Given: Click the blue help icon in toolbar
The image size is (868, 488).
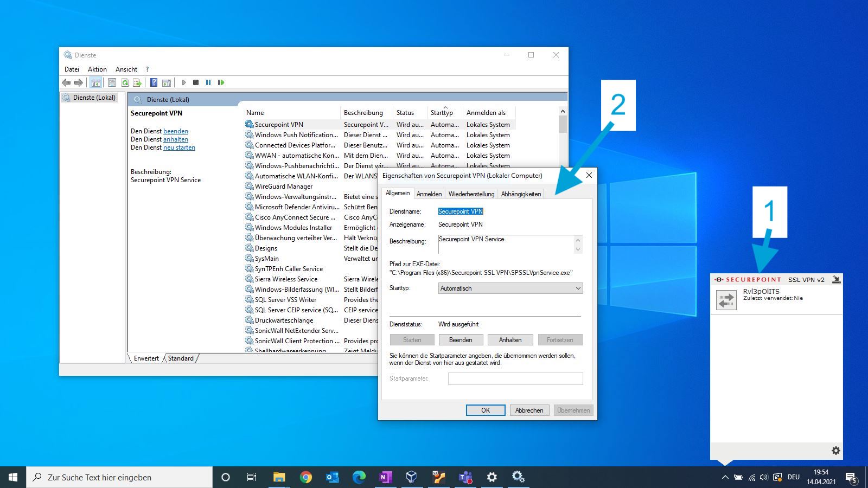Looking at the screenshot, I should pos(154,82).
